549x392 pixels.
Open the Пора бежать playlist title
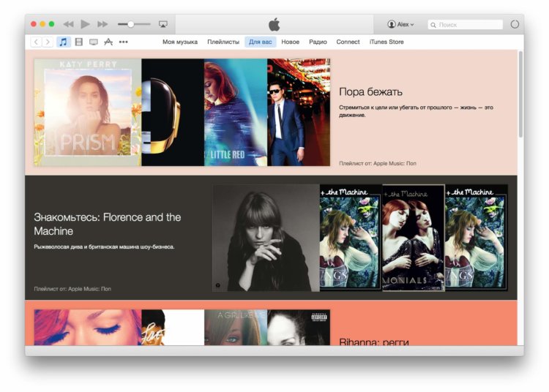click(370, 92)
